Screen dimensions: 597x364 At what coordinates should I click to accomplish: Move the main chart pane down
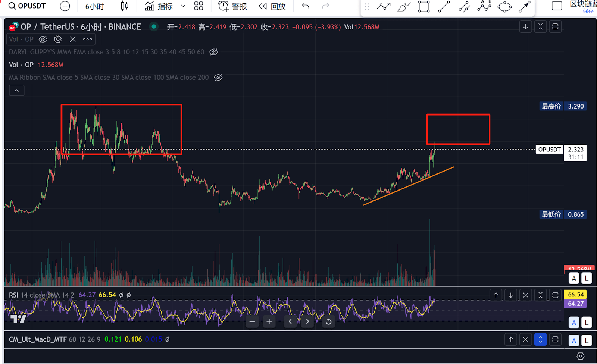(525, 26)
